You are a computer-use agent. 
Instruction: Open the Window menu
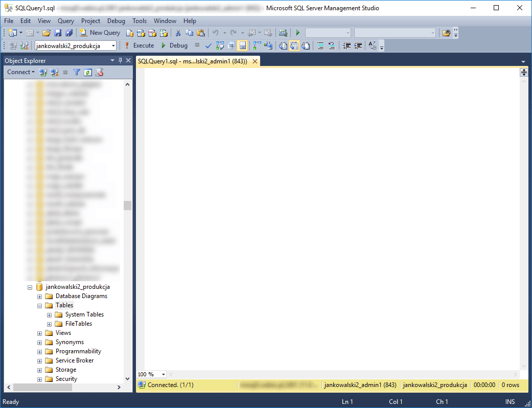(165, 20)
